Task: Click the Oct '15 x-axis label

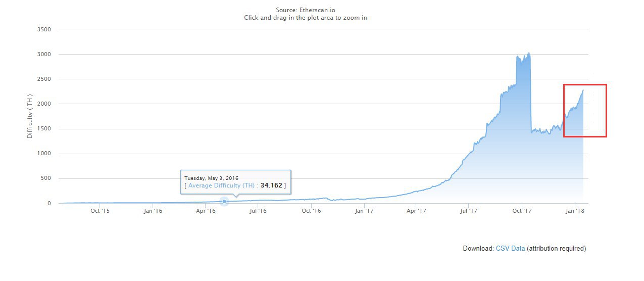Action: [x=100, y=211]
